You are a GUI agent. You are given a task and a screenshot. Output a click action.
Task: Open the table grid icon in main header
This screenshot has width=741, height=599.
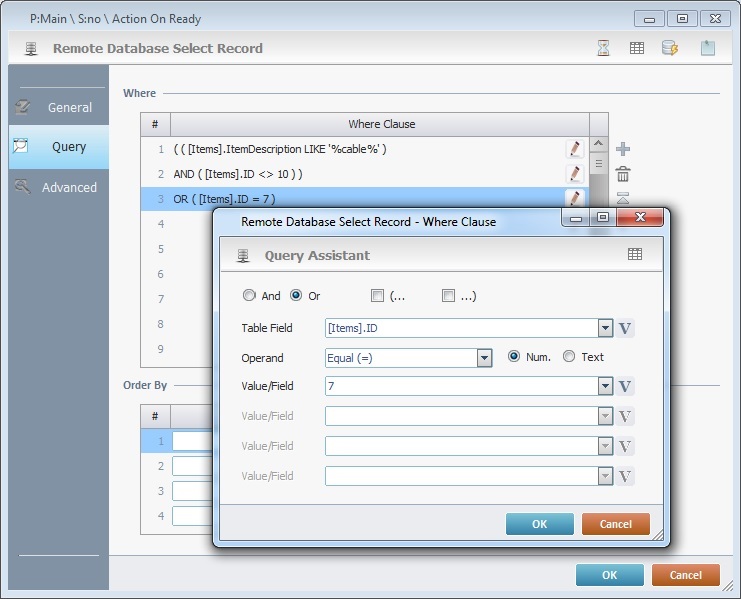pos(636,48)
